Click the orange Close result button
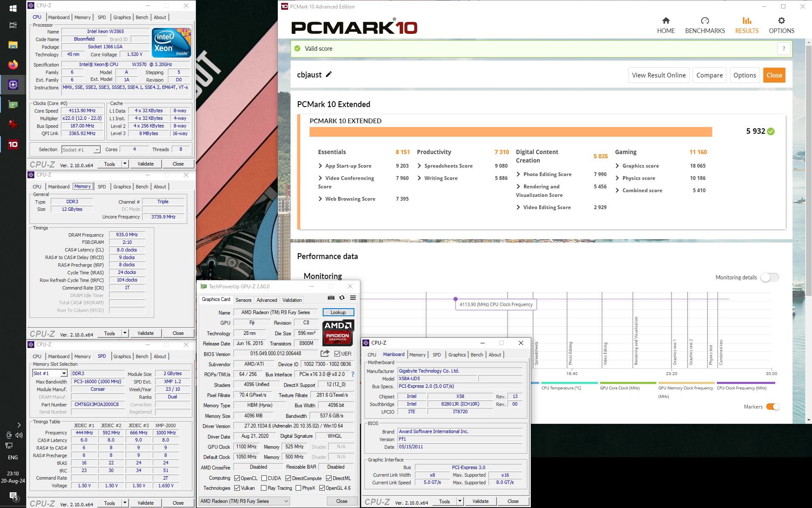Screen dimensions: 812x508 tap(774, 75)
